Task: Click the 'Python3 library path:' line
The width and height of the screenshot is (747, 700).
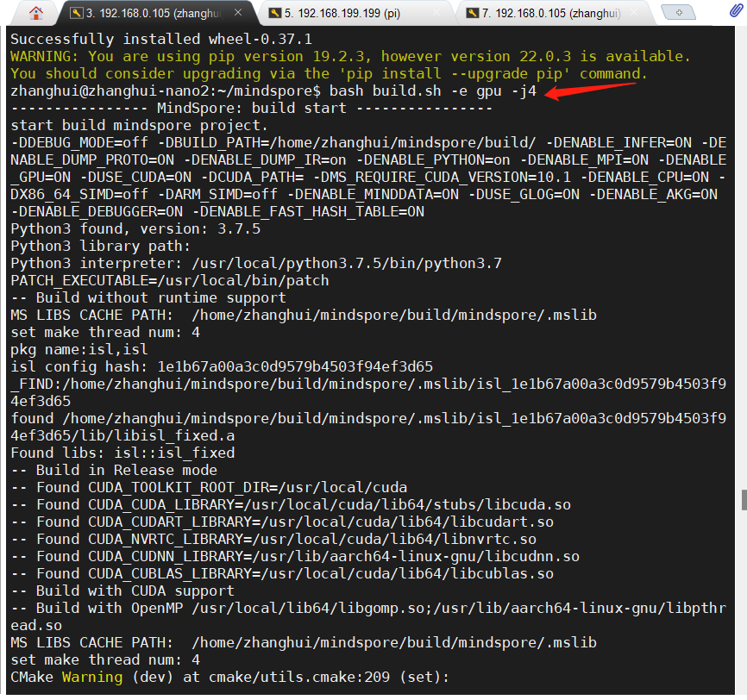Action: coord(101,247)
